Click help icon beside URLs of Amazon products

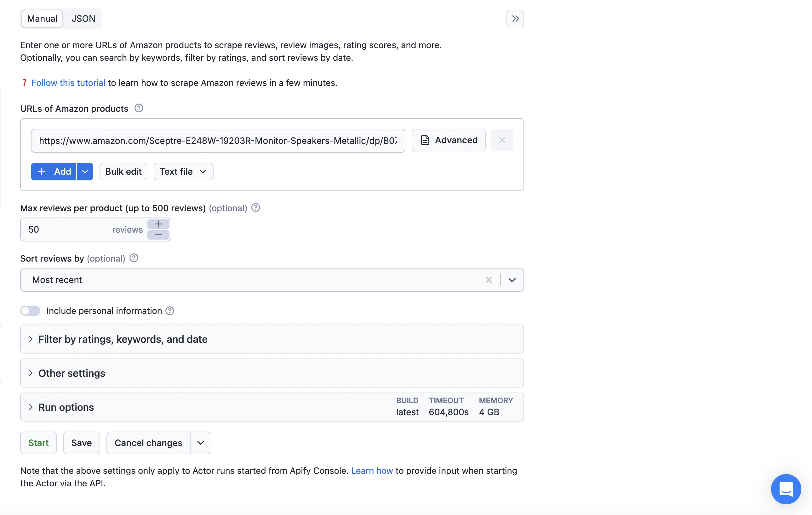tap(139, 108)
